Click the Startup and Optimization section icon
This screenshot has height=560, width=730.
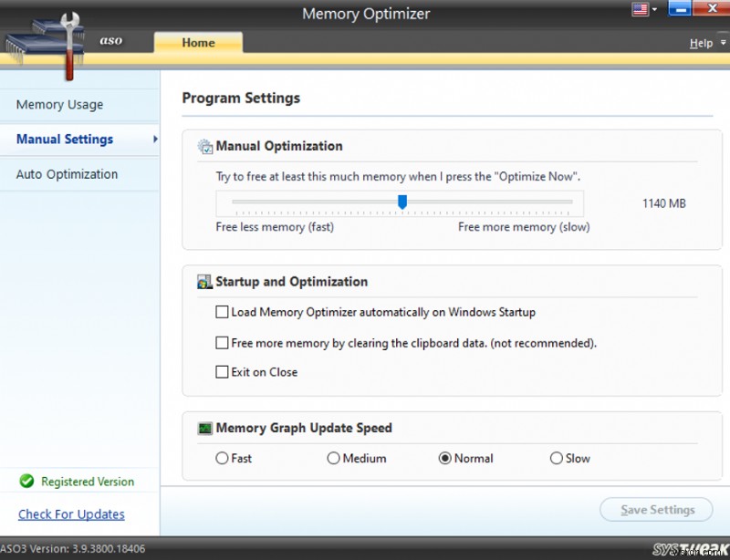coord(204,282)
